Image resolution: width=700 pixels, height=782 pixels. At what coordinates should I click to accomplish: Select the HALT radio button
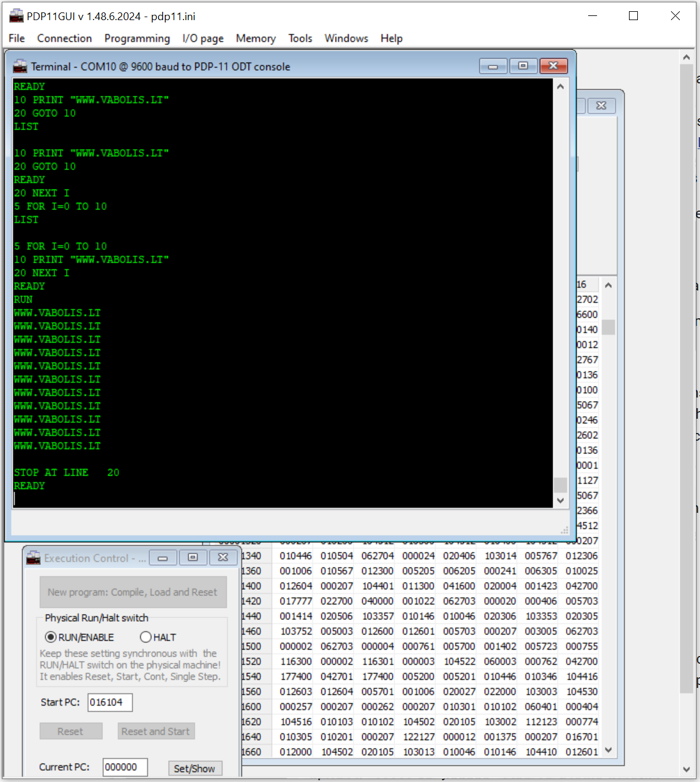146,637
